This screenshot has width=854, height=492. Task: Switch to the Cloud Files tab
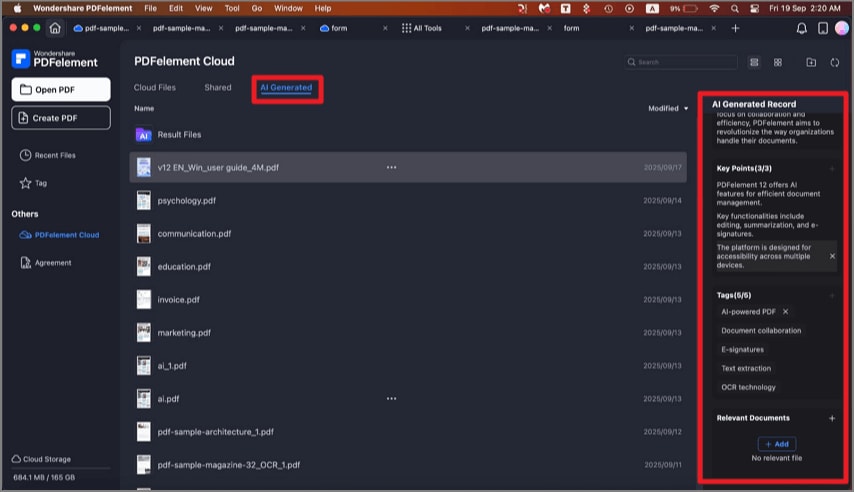[x=155, y=88]
